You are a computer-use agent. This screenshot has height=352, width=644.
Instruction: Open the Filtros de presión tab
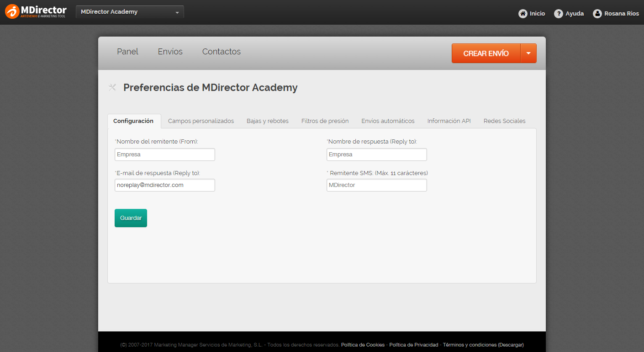point(325,121)
